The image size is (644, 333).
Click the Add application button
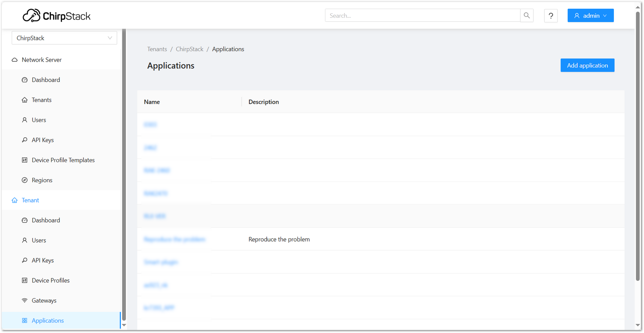click(587, 65)
